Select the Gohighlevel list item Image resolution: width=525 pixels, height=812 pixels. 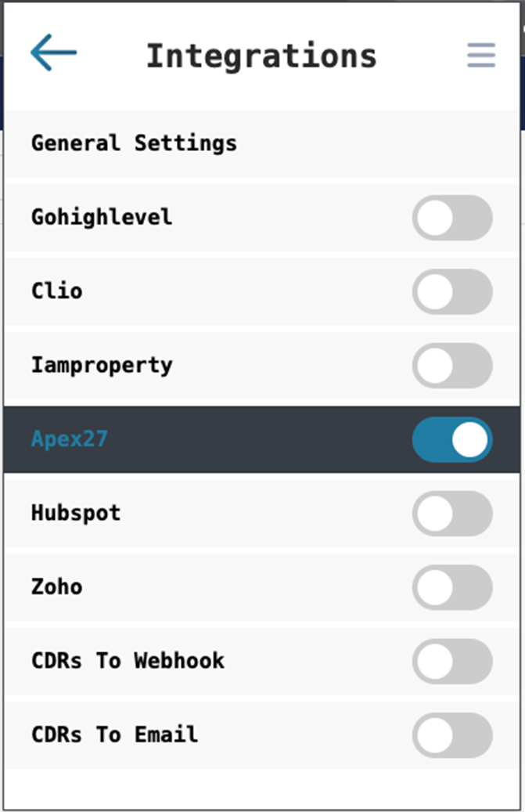coord(102,217)
